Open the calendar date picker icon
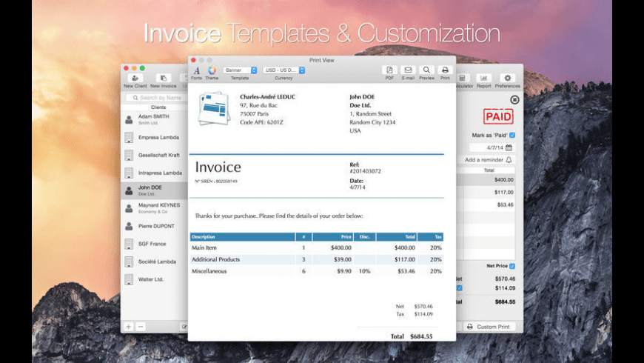Screen dimensions: 644x363 coord(509,147)
